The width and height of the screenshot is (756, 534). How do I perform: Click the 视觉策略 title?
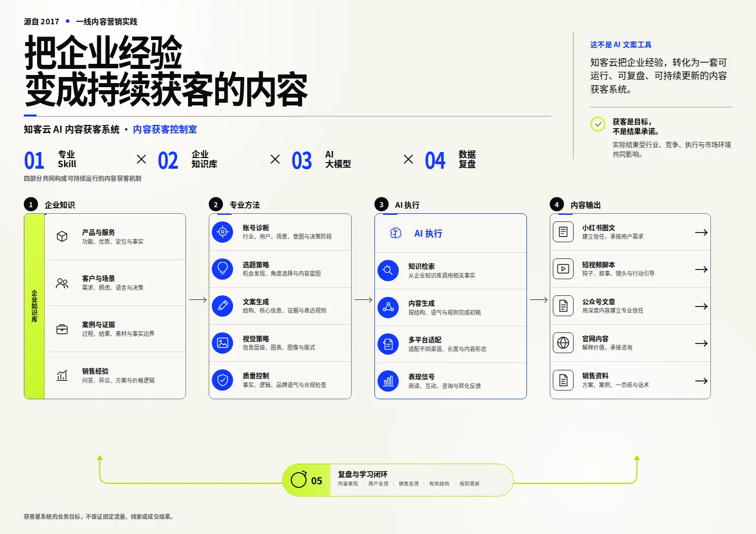256,338
